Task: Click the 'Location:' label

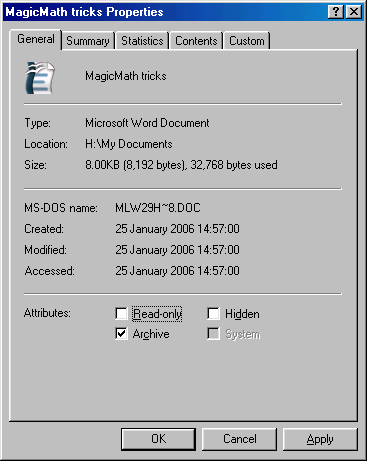Action: [x=46, y=144]
